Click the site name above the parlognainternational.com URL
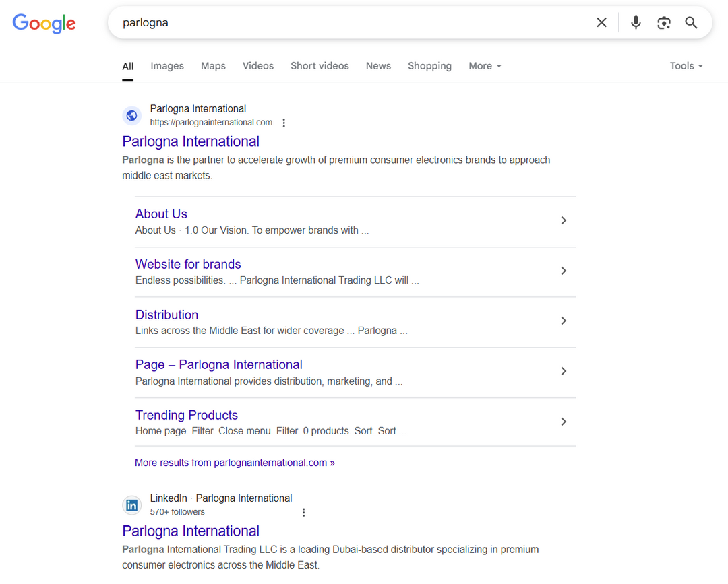This screenshot has width=728, height=584. pos(198,109)
